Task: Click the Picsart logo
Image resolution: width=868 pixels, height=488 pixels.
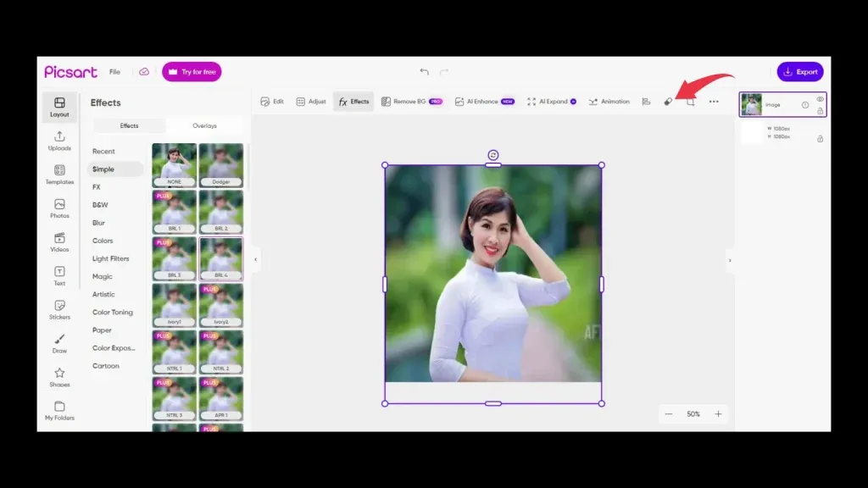Action: (x=71, y=72)
